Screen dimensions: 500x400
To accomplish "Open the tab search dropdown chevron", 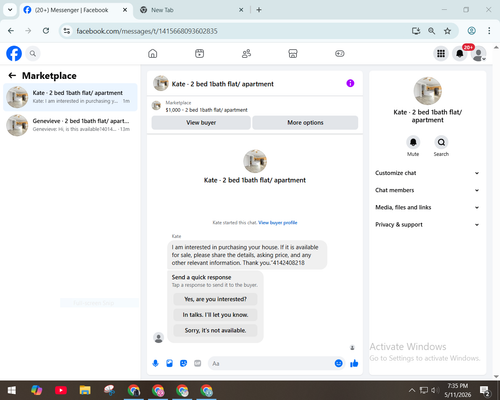I will click(10, 10).
